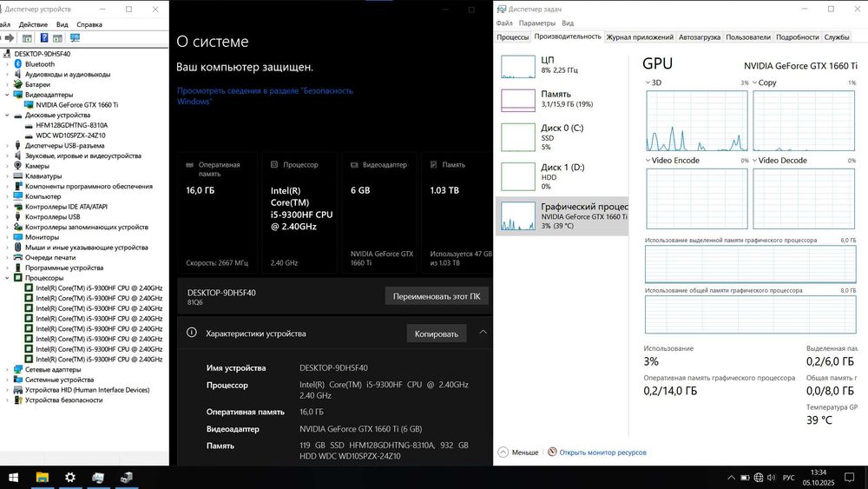The width and height of the screenshot is (868, 489).
Task: Open the notification center icon
Action: point(849,478)
